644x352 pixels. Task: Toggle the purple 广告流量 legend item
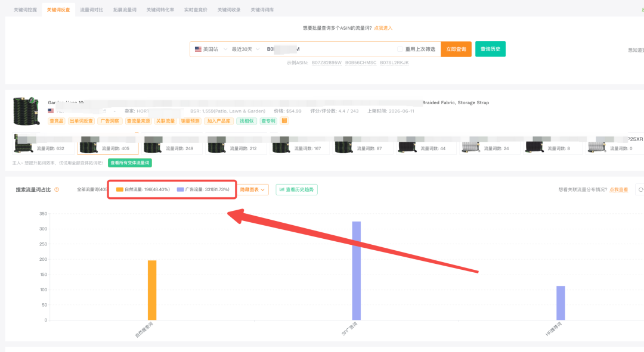click(x=203, y=189)
